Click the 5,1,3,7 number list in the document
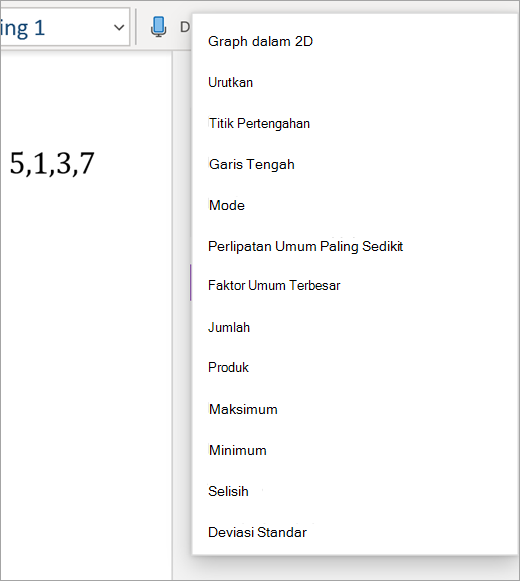Screen dimensions: 520x581 click(x=52, y=163)
